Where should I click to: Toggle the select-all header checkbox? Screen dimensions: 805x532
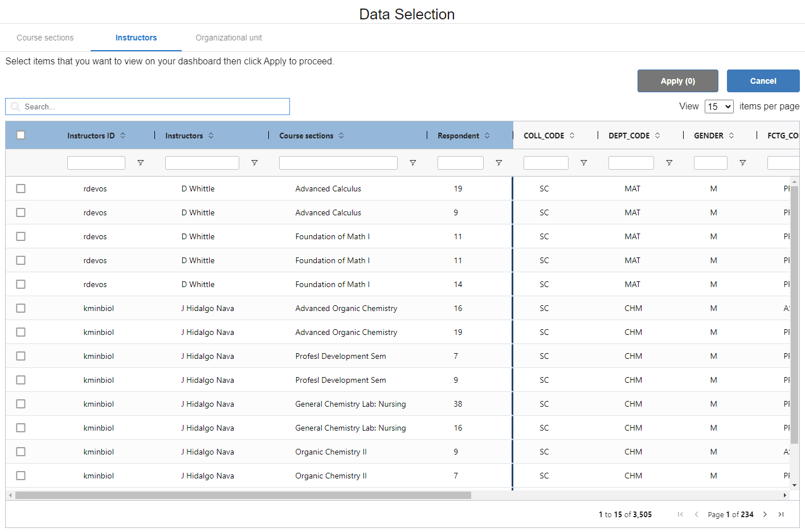[21, 135]
